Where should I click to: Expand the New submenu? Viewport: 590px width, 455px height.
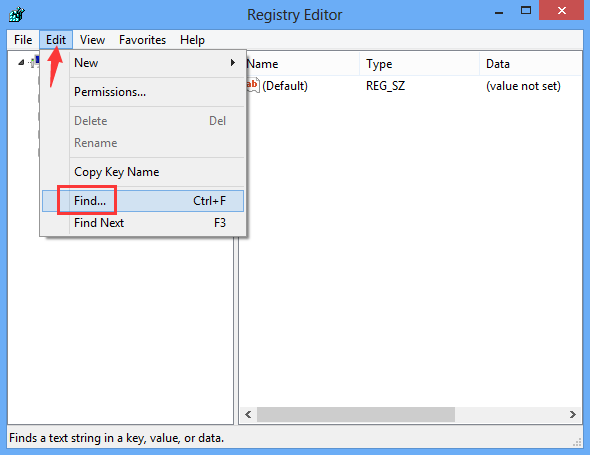coord(143,63)
